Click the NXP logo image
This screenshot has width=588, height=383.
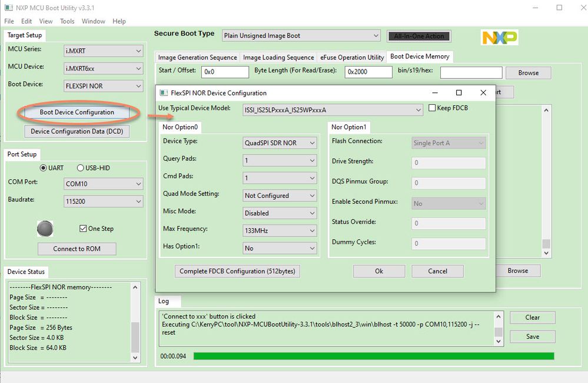click(500, 38)
